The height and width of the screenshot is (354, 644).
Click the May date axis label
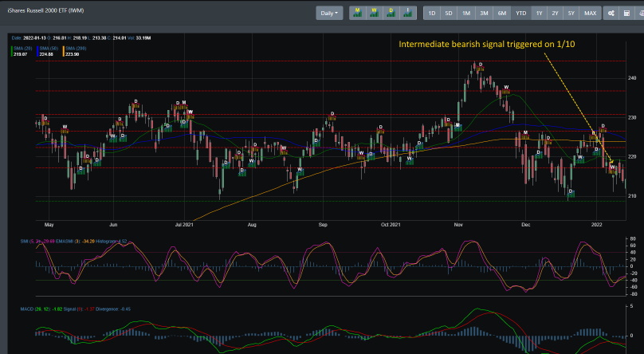[x=49, y=225]
